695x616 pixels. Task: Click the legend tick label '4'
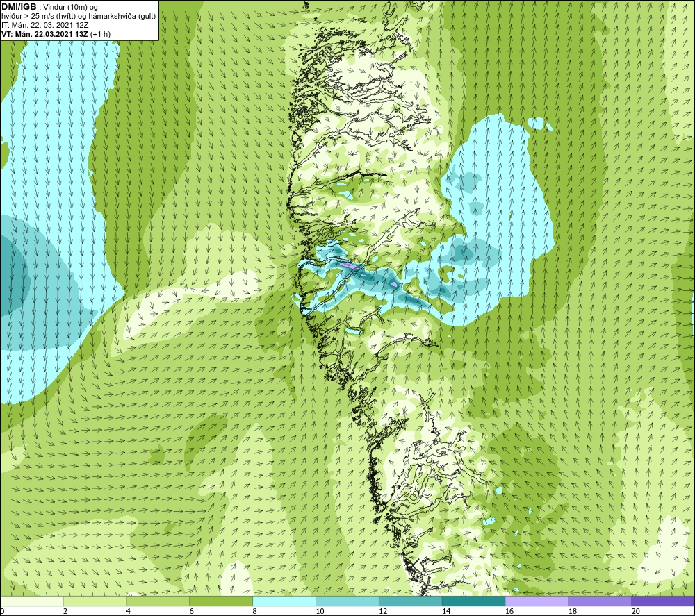(x=129, y=612)
